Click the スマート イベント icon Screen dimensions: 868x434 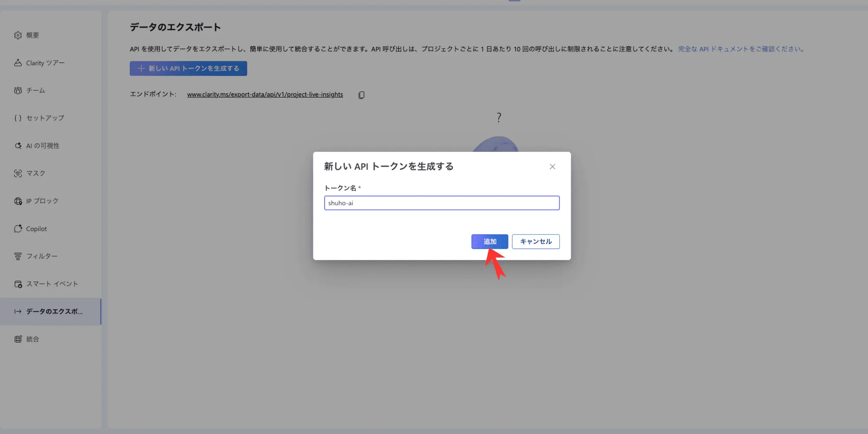pos(18,284)
